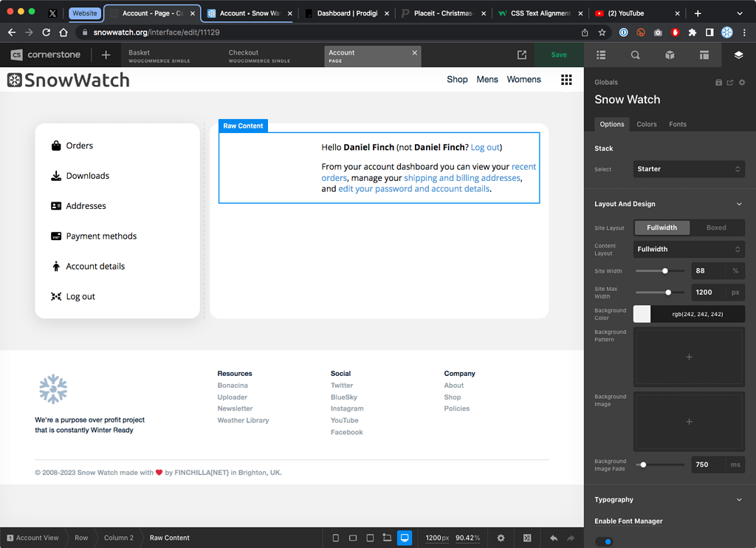Open the Fonts tab in Snow Watch panel
Image resolution: width=756 pixels, height=548 pixels.
pyautogui.click(x=677, y=124)
